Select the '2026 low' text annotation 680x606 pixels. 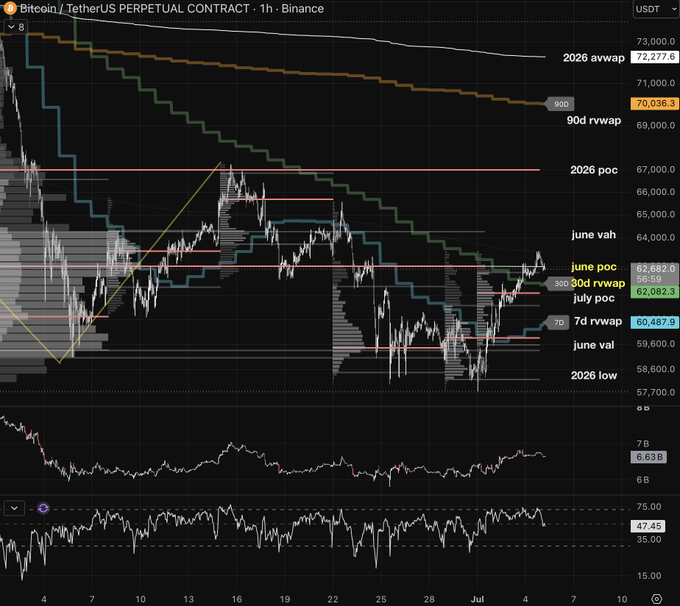(594, 376)
